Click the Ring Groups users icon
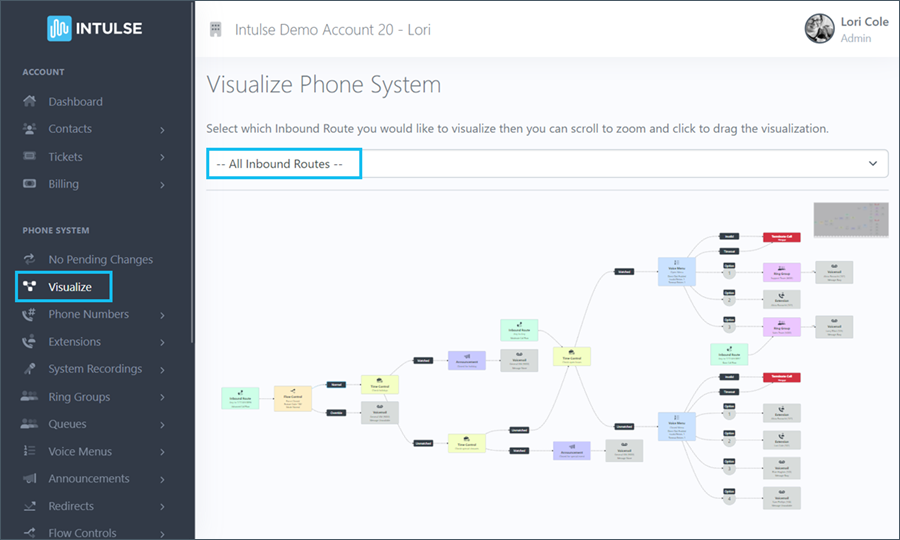The image size is (900, 540). [x=29, y=396]
